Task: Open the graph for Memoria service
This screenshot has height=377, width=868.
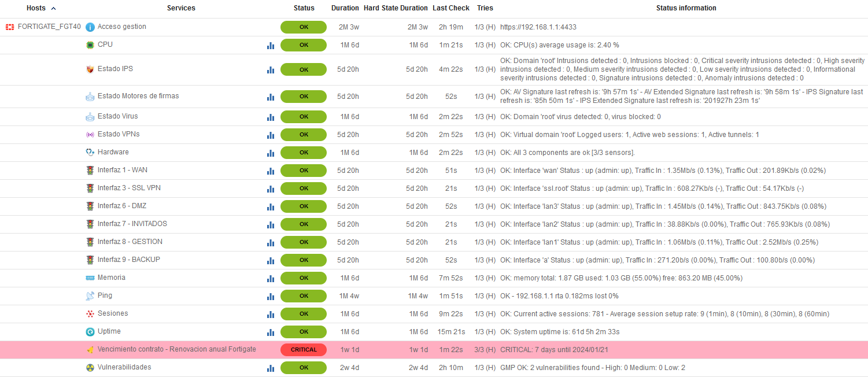Action: tap(271, 278)
